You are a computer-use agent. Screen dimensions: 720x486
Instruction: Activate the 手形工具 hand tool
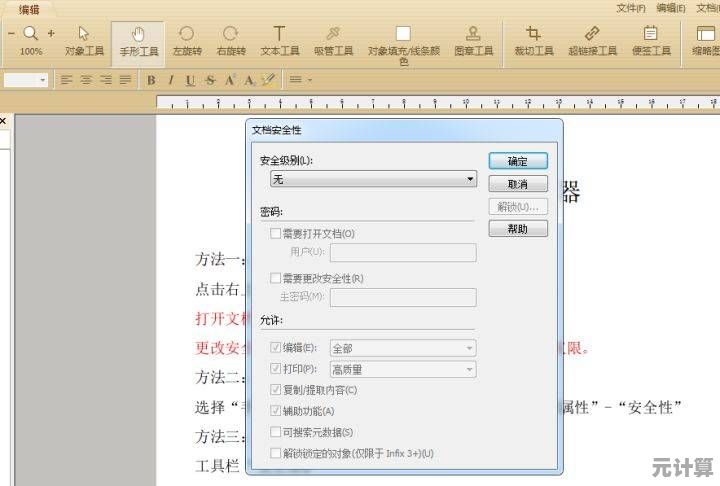[x=139, y=40]
